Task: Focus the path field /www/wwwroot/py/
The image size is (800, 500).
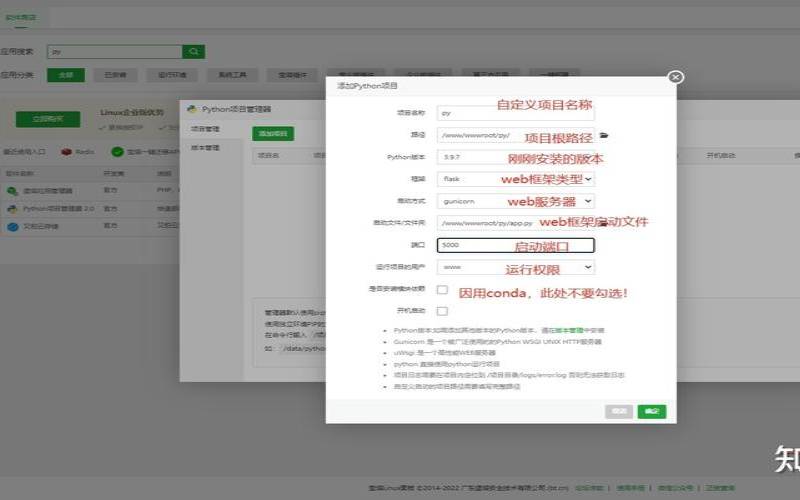Action: [x=516, y=135]
